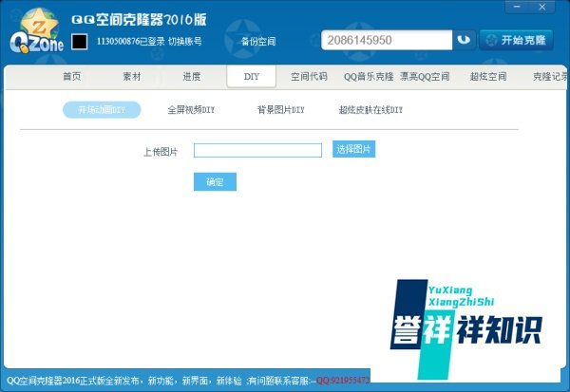The height and width of the screenshot is (392, 570).
Task: Switch to the 进度 tab
Action: click(x=192, y=77)
